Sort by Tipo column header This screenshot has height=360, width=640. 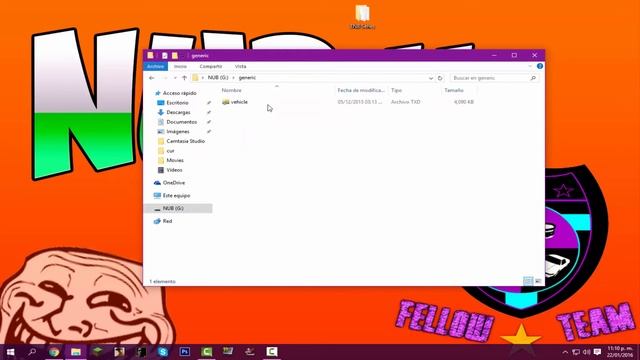pyautogui.click(x=396, y=90)
